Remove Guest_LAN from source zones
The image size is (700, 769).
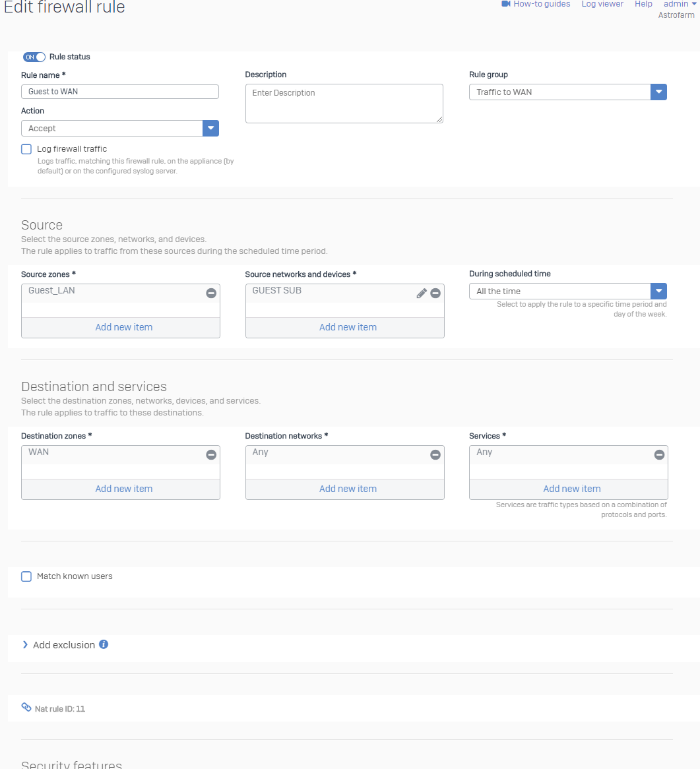211,293
